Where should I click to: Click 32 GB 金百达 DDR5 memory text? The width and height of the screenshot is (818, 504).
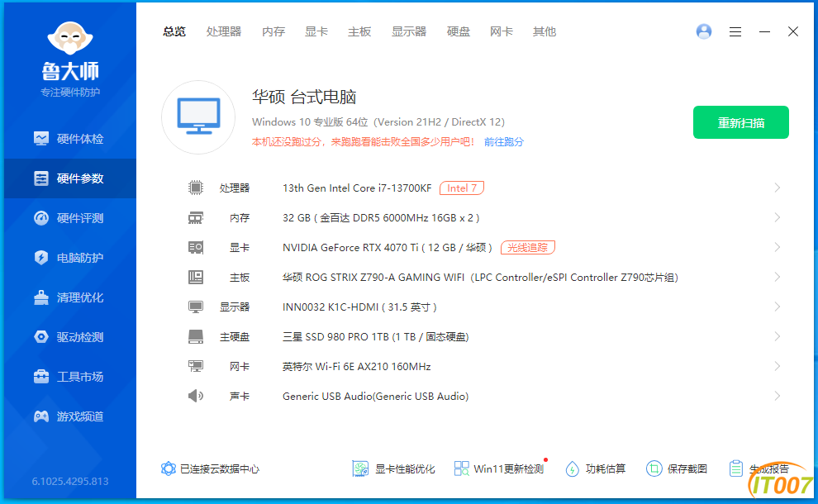(381, 217)
